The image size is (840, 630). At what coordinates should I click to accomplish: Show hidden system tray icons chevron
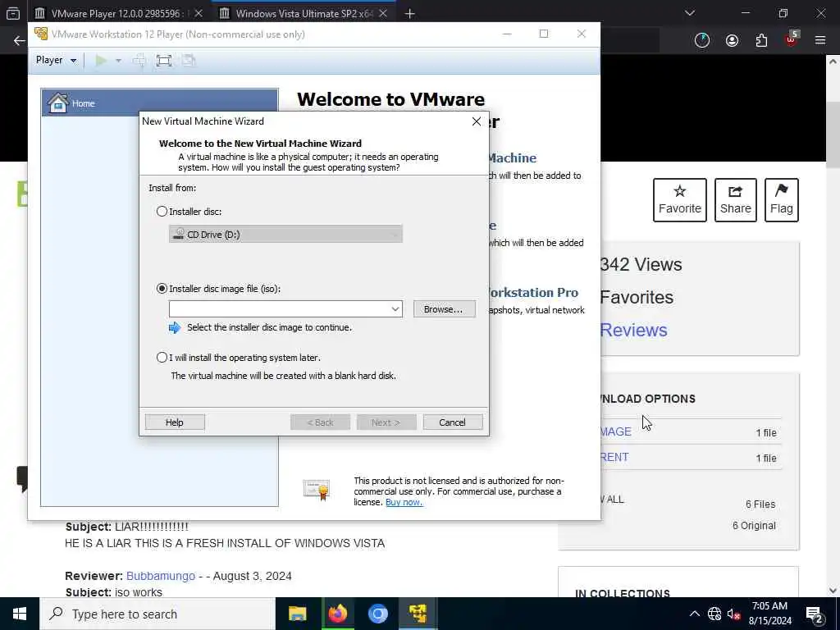point(694,614)
